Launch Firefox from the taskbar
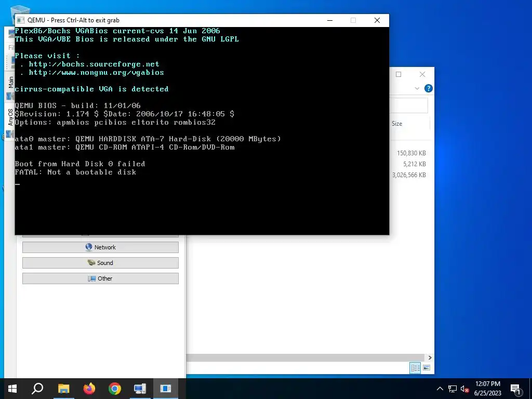Image resolution: width=532 pixels, height=399 pixels. (x=89, y=389)
